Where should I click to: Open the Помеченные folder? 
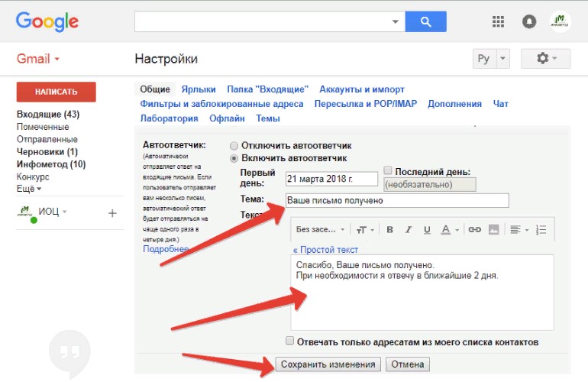(x=43, y=127)
